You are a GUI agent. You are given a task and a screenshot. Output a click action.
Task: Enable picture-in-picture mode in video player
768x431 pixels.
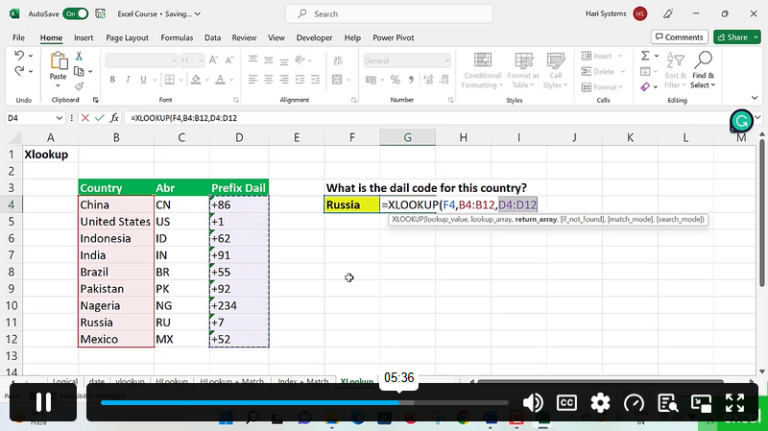pyautogui.click(x=701, y=403)
